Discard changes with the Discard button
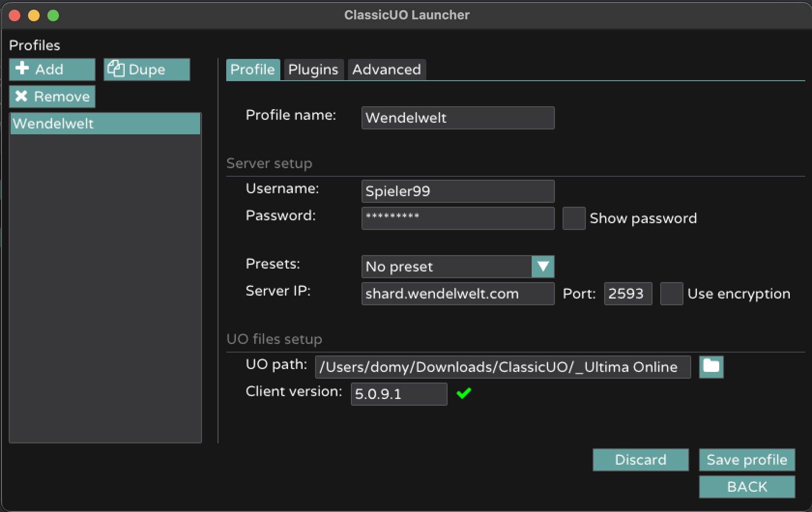Image resolution: width=812 pixels, height=512 pixels. [640, 460]
